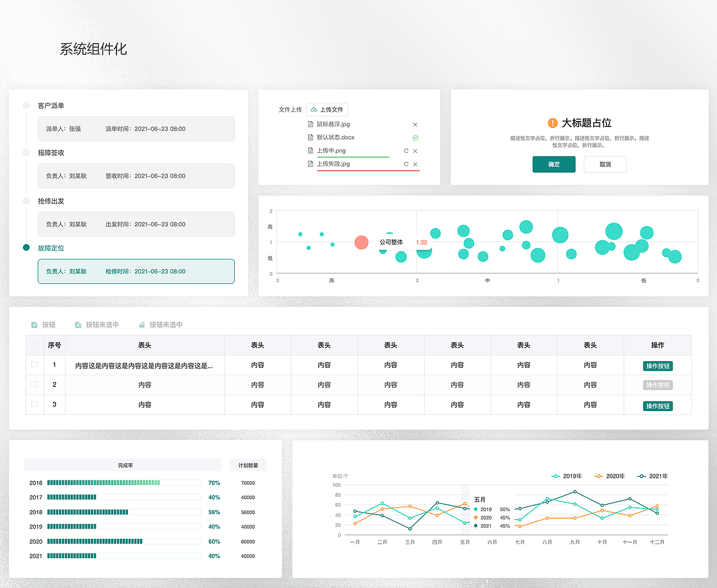The height and width of the screenshot is (588, 717).
Task: Click the 2016 completion progress bar
Action: [124, 483]
